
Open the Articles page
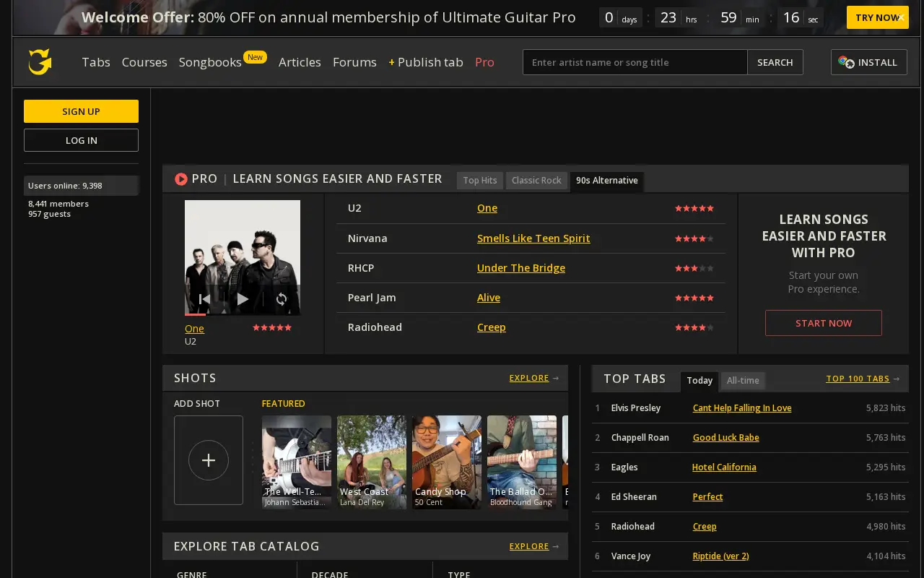tap(300, 62)
